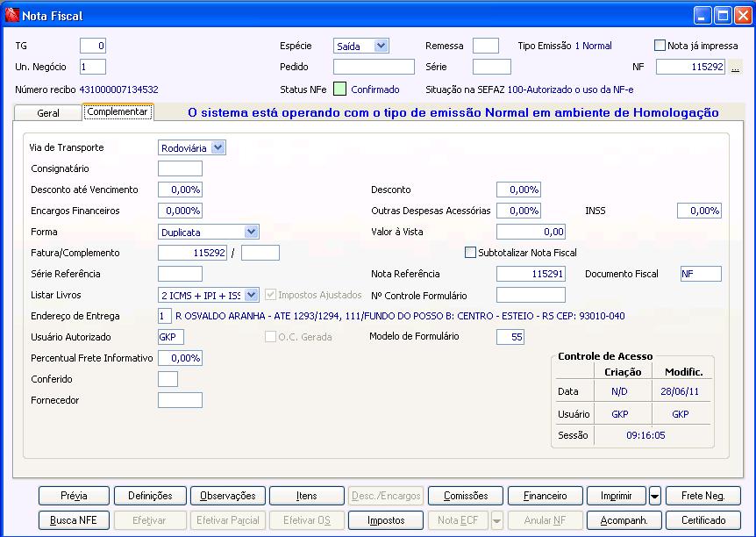
Task: Click the Imprimir button
Action: pyautogui.click(x=617, y=496)
